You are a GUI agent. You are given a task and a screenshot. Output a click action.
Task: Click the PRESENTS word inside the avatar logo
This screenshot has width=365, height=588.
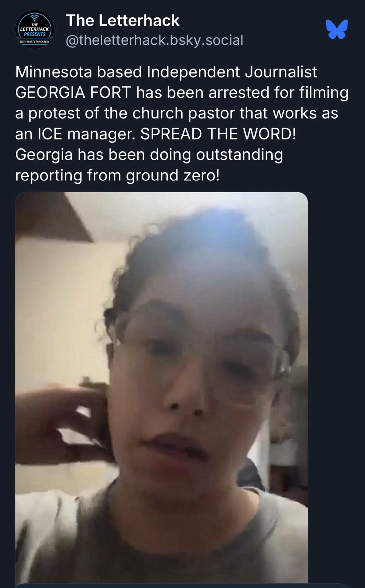[35, 34]
